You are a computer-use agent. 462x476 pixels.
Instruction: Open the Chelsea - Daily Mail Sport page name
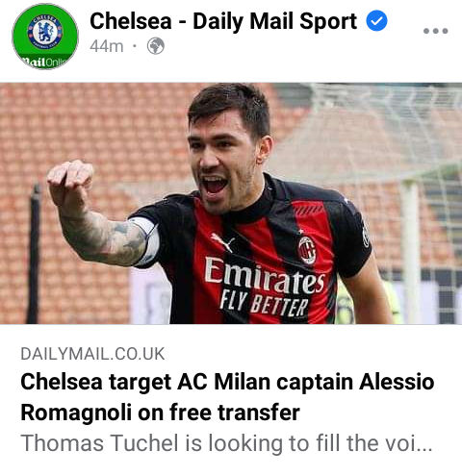(x=223, y=21)
